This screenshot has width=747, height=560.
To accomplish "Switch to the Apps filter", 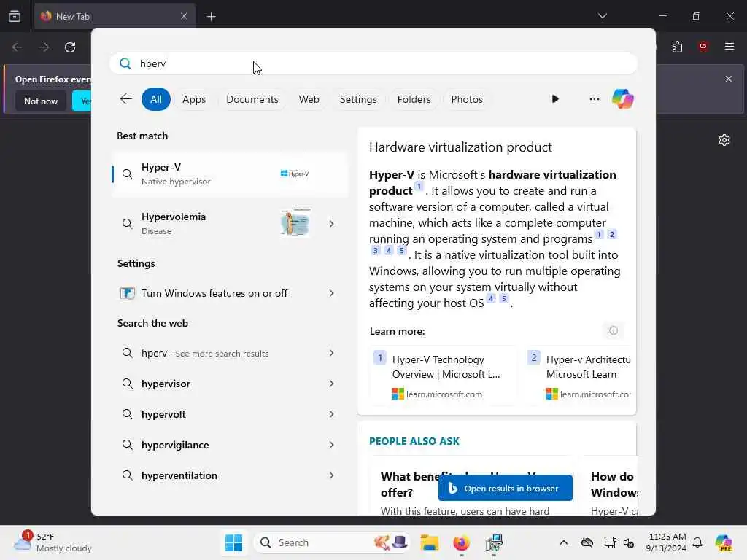I will pos(194,99).
